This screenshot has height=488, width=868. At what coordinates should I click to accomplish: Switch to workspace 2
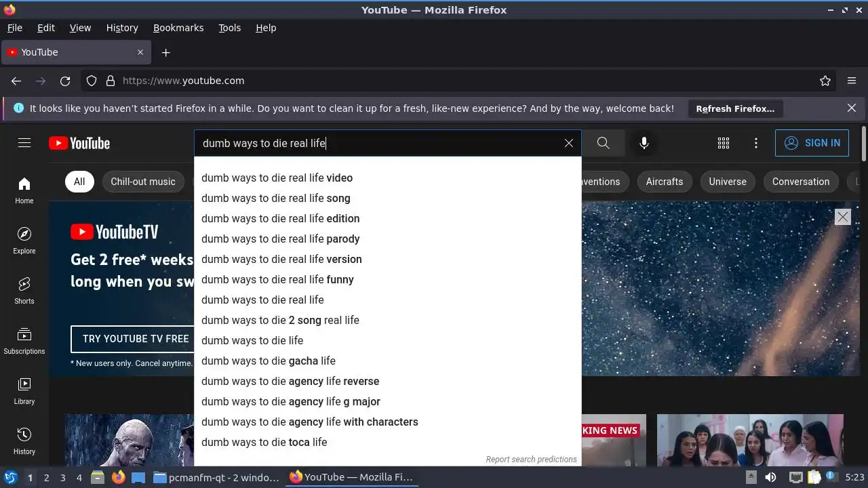[46, 477]
